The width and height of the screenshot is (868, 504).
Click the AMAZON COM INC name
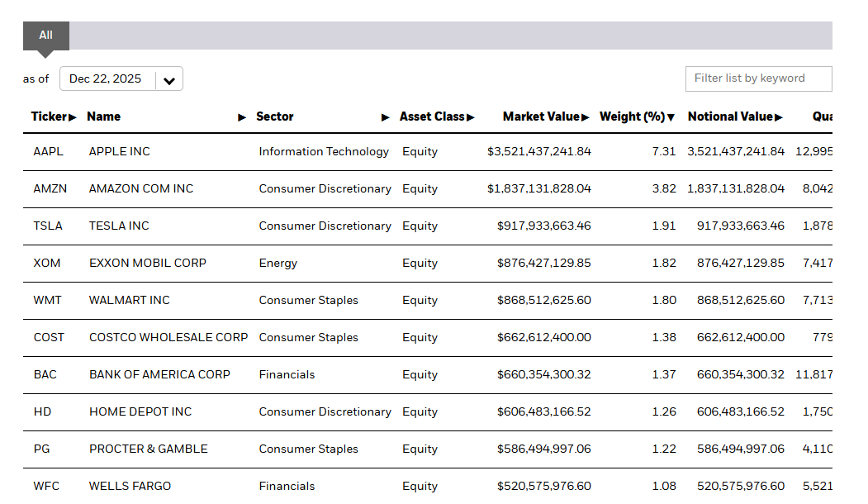(x=141, y=188)
